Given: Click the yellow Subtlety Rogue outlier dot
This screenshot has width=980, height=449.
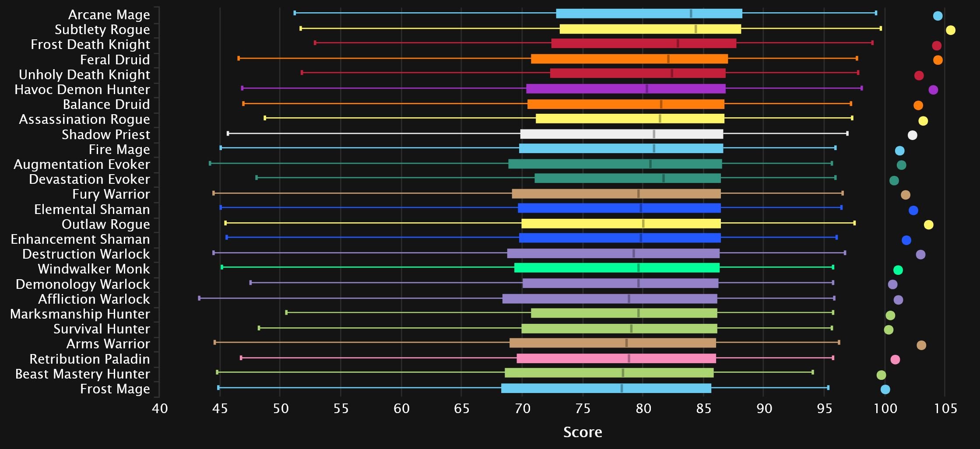Looking at the screenshot, I should [x=950, y=30].
